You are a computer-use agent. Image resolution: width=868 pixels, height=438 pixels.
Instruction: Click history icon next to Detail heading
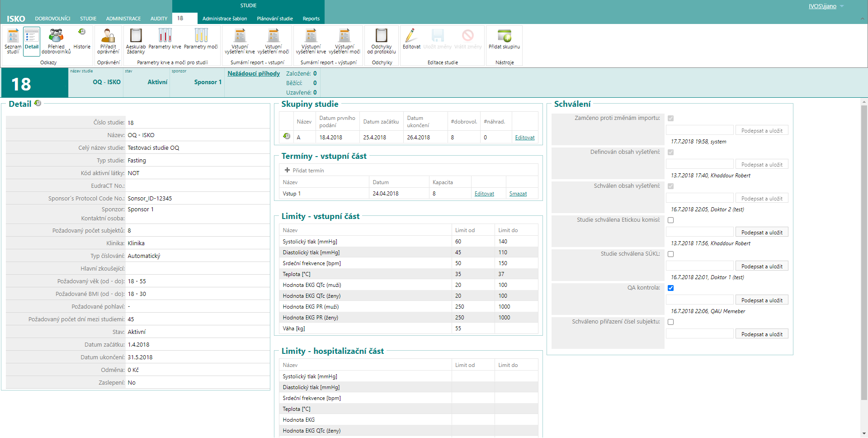pos(38,103)
